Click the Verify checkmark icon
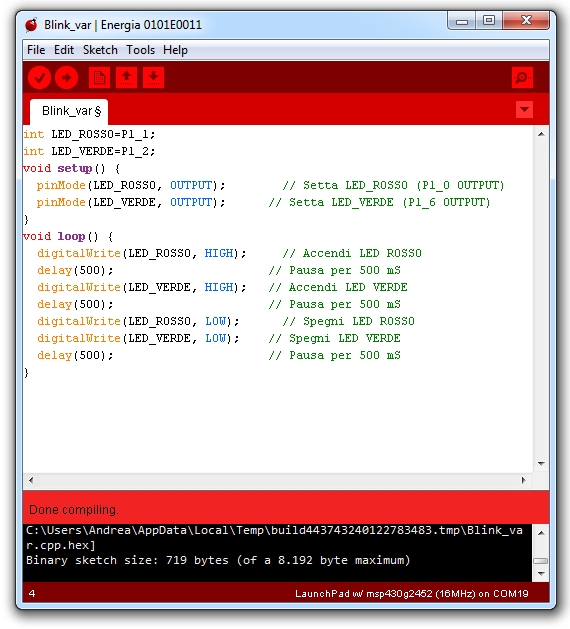The image size is (570, 629). tap(39, 77)
